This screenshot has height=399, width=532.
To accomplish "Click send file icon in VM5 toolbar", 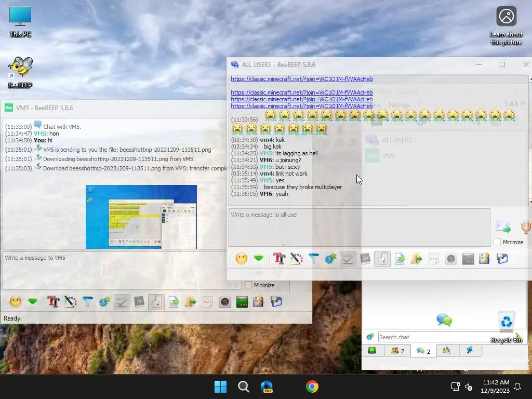I will coord(174,302).
